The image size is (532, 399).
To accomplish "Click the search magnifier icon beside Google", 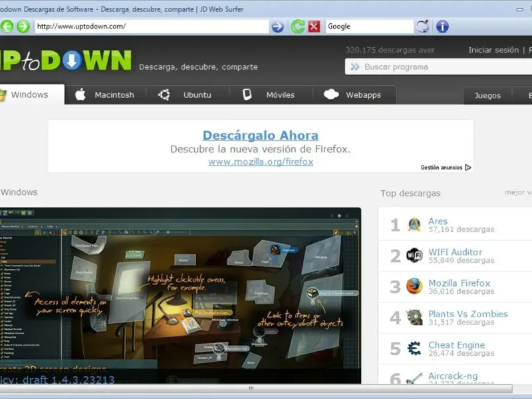I will pyautogui.click(x=422, y=27).
